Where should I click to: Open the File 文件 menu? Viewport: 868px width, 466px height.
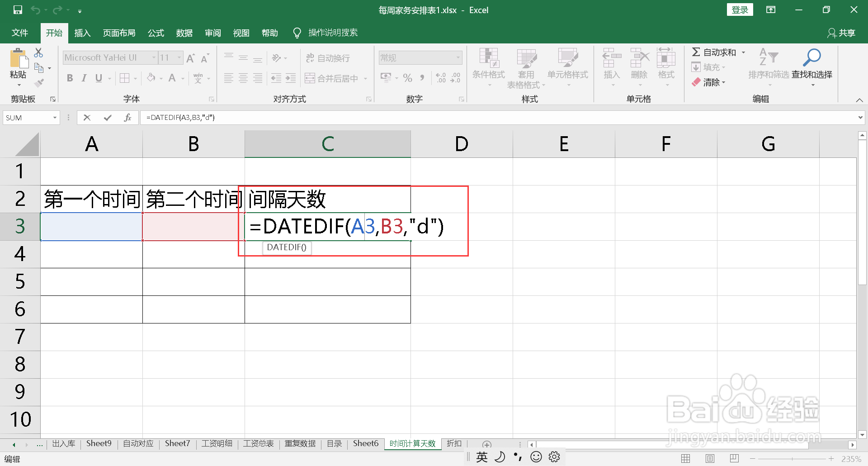point(20,33)
